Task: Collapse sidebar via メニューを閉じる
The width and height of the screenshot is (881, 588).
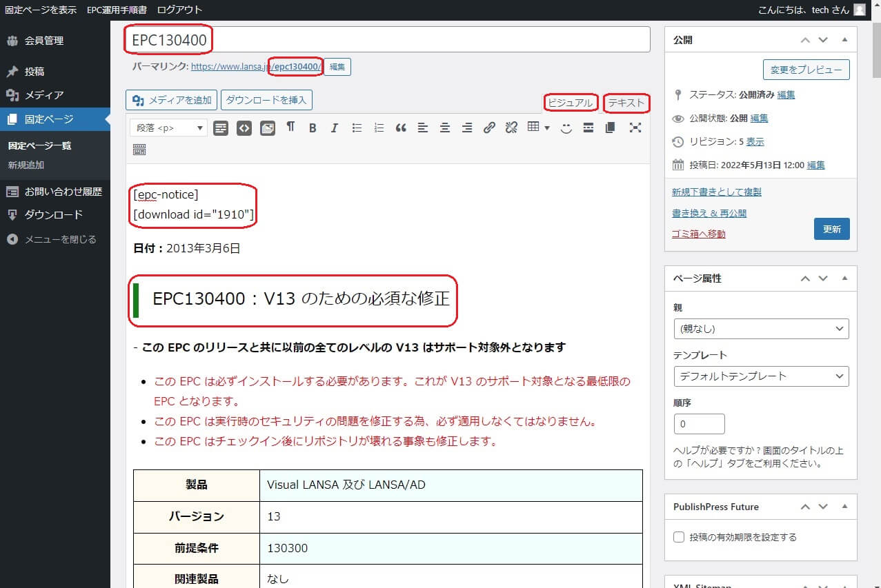Action: [x=55, y=239]
